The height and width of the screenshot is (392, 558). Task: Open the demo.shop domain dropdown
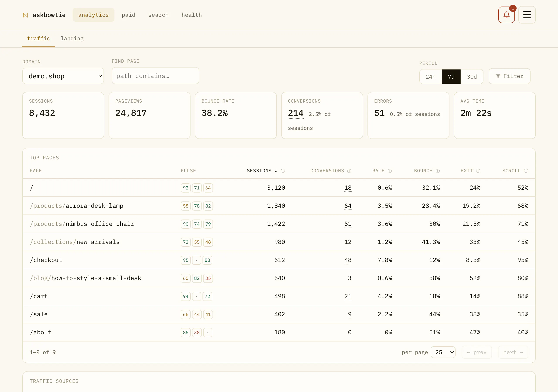pos(63,76)
